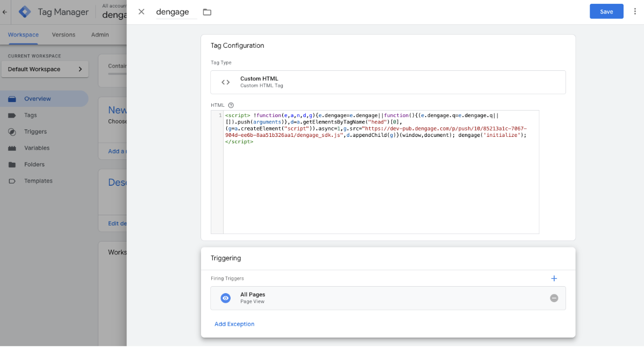Click the Custom HTML code brackets icon
The image size is (644, 350).
225,82
